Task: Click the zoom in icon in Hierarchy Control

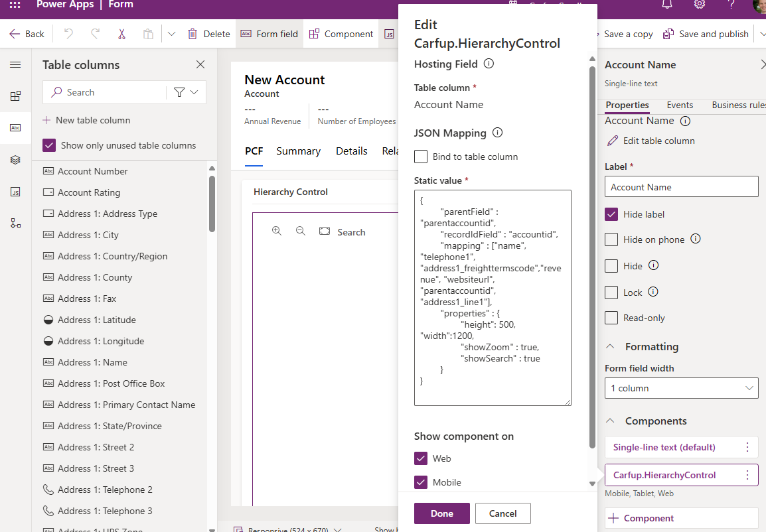Action: (277, 231)
